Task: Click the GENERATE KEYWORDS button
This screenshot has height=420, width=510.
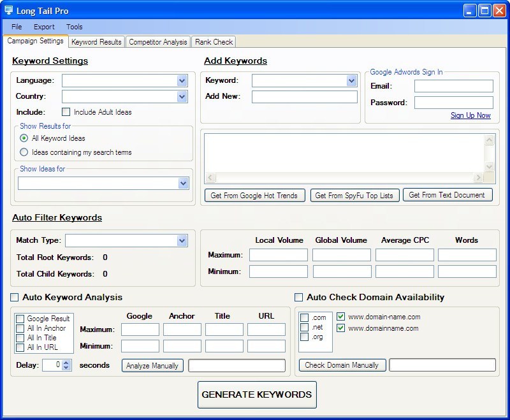Action: tap(257, 395)
